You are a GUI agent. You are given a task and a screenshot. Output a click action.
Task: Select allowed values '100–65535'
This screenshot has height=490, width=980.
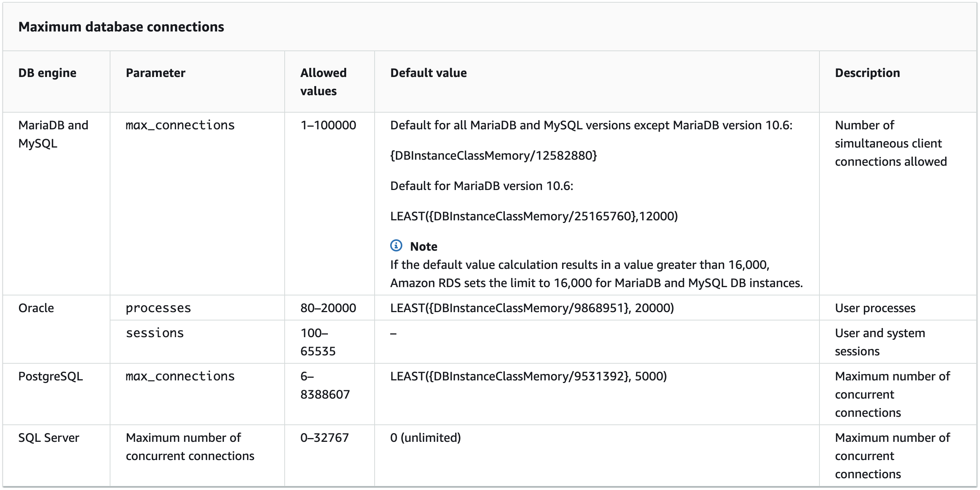coord(318,342)
